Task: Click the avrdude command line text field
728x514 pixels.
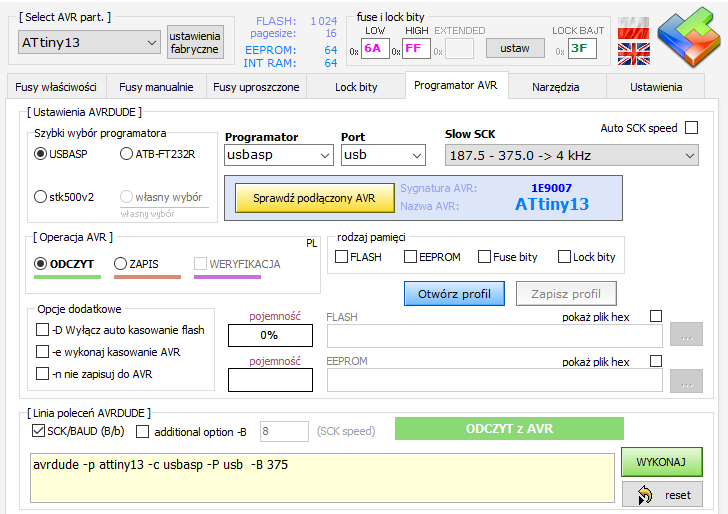Action: point(321,477)
